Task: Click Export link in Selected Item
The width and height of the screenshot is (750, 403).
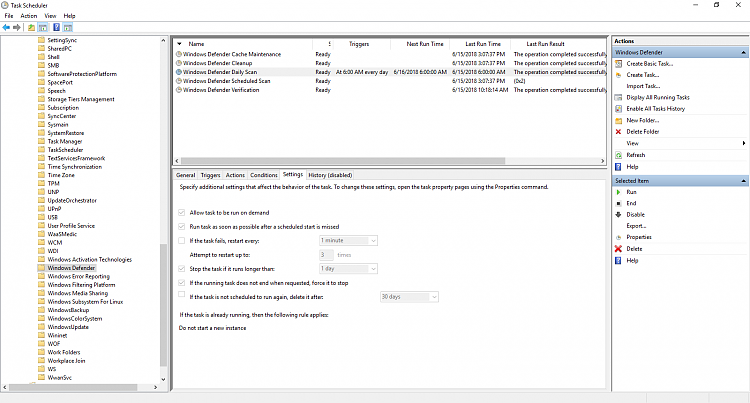Action: [636, 226]
